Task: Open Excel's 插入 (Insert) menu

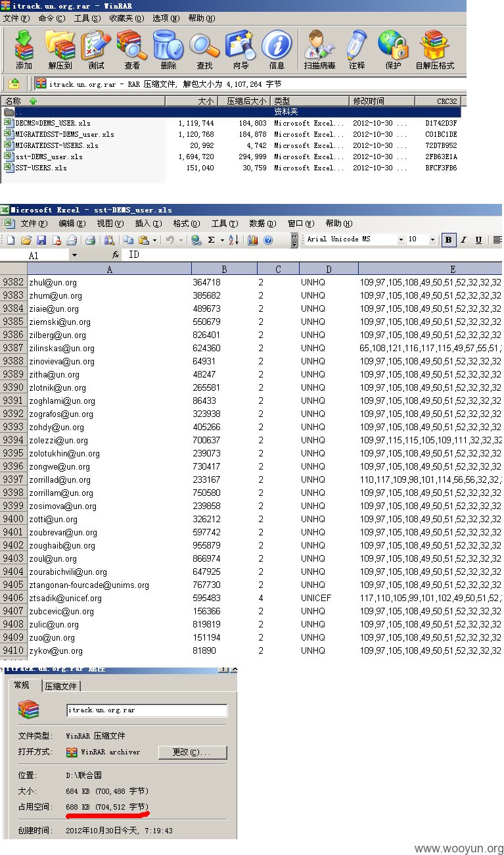Action: pos(149,224)
